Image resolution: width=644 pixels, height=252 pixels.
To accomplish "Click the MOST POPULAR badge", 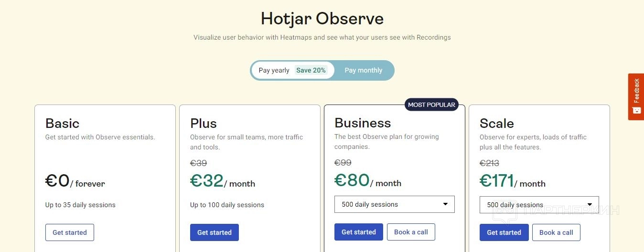I will pos(431,105).
